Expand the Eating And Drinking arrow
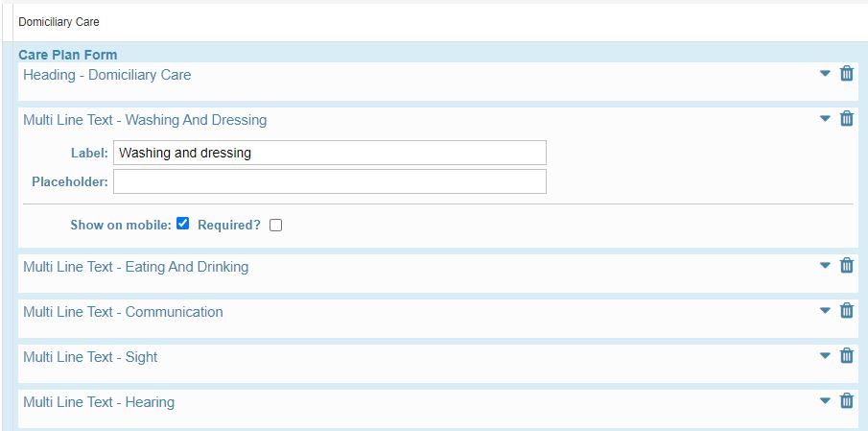 (825, 265)
